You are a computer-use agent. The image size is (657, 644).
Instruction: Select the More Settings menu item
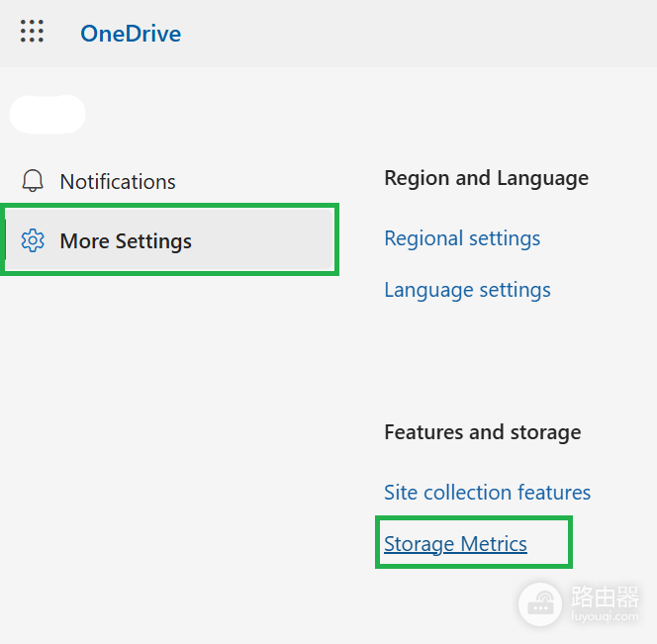coord(169,240)
